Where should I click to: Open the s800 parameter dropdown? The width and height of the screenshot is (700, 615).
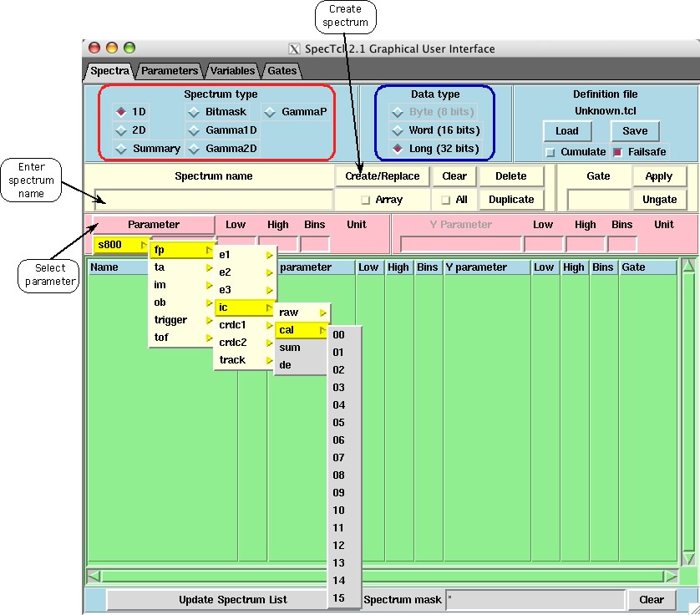(117, 245)
